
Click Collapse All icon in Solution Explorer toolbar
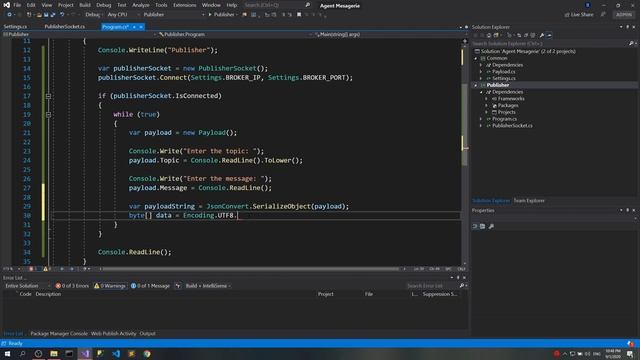(526, 36)
